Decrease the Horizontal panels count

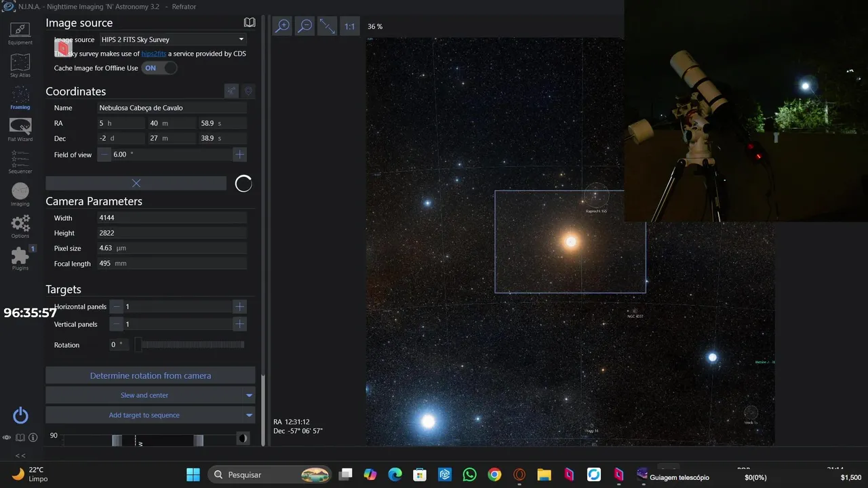point(117,306)
